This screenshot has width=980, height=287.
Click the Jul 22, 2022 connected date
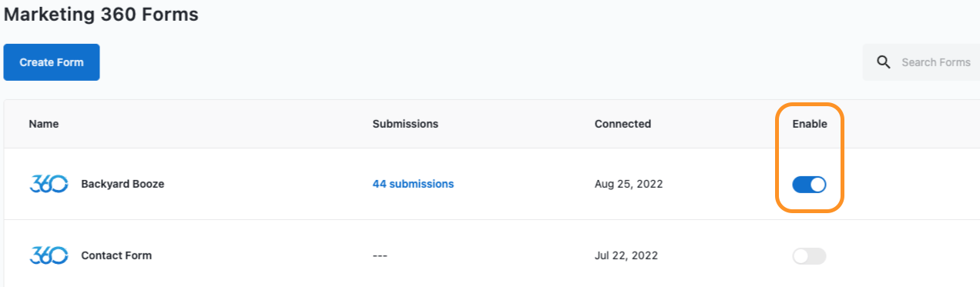[626, 255]
